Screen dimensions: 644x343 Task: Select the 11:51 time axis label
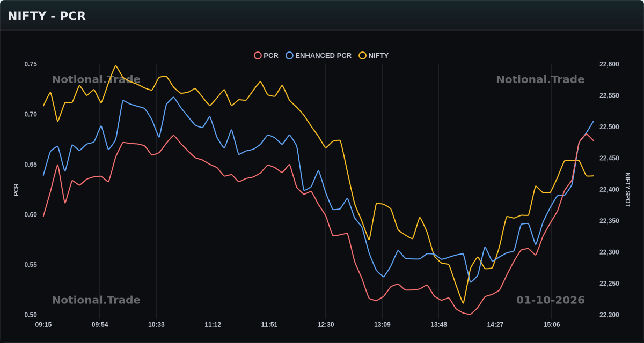click(269, 325)
